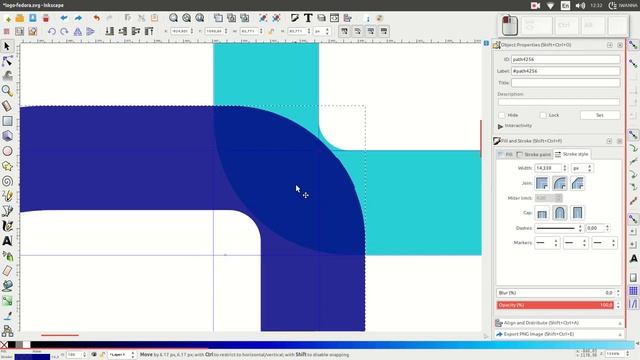Open the Text and Font dialog icon

tap(308, 18)
